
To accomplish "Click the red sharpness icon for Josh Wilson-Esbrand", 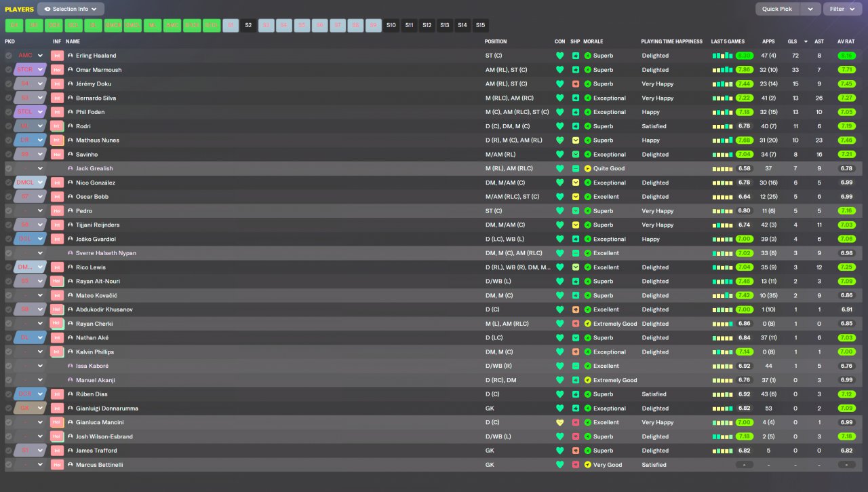I will (575, 436).
